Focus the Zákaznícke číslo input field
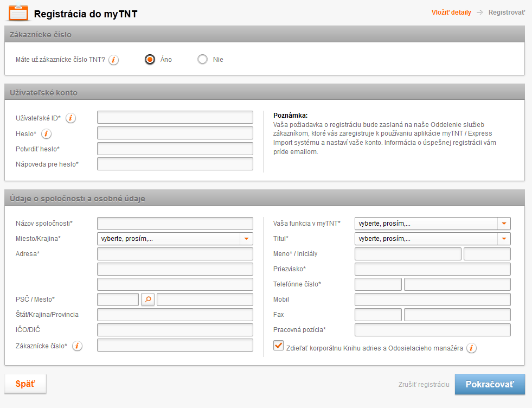The width and height of the screenshot is (532, 408). point(175,345)
